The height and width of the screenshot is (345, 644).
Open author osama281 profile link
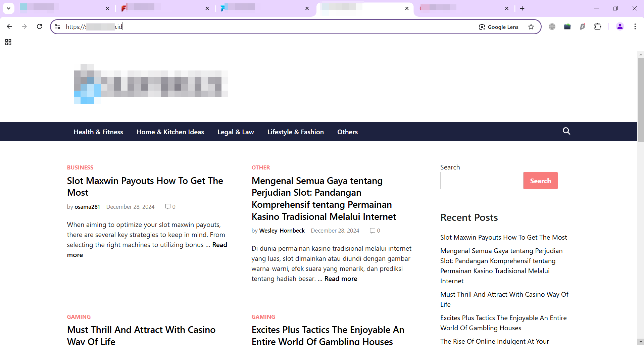[87, 207]
